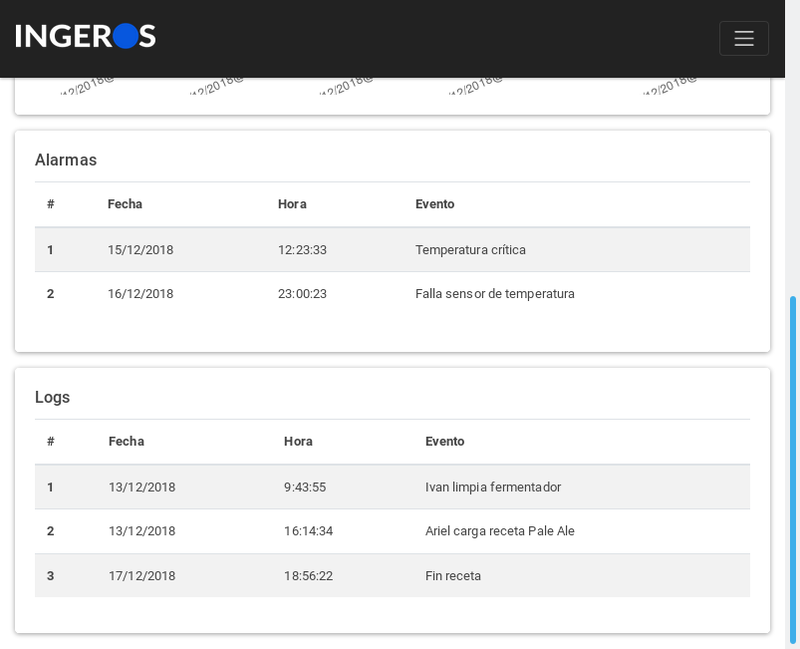This screenshot has height=649, width=800.
Task: Select the Ivan limpia fermentador log entry
Action: (492, 487)
